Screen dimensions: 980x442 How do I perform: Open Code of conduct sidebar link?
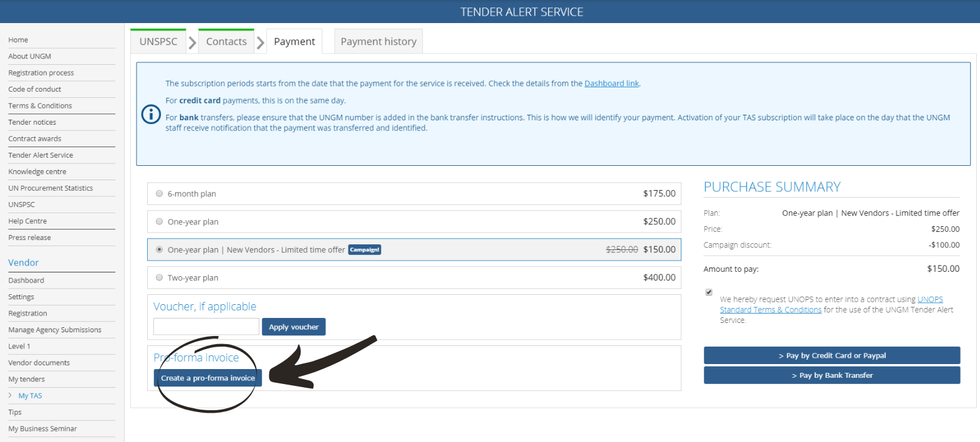[35, 89]
